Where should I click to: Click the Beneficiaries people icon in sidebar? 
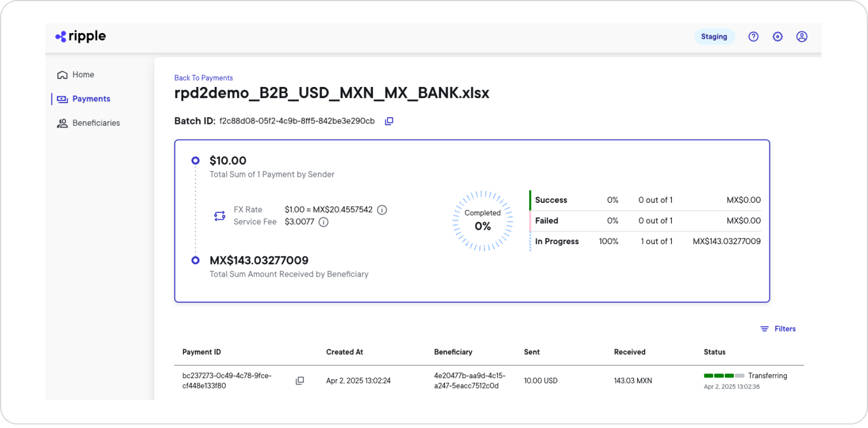click(62, 122)
